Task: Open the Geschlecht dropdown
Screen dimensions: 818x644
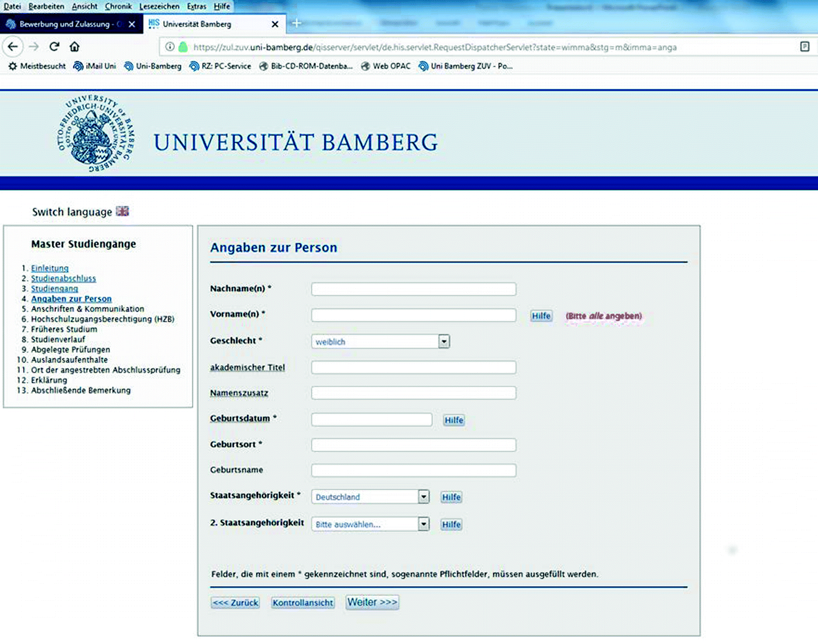Action: click(x=381, y=342)
